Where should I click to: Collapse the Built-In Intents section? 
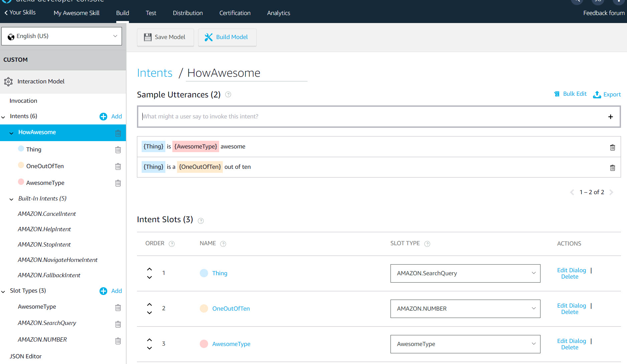coord(11,199)
